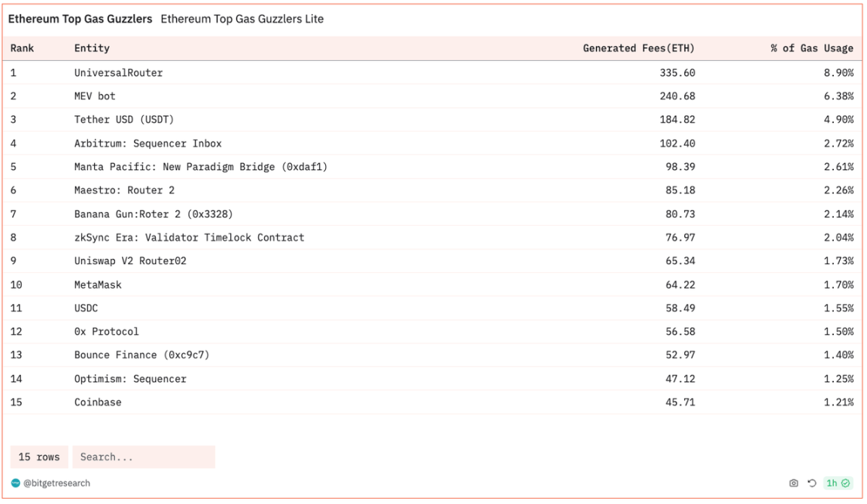Open the Ethereum Top Gas Guzzlers title

[80, 19]
